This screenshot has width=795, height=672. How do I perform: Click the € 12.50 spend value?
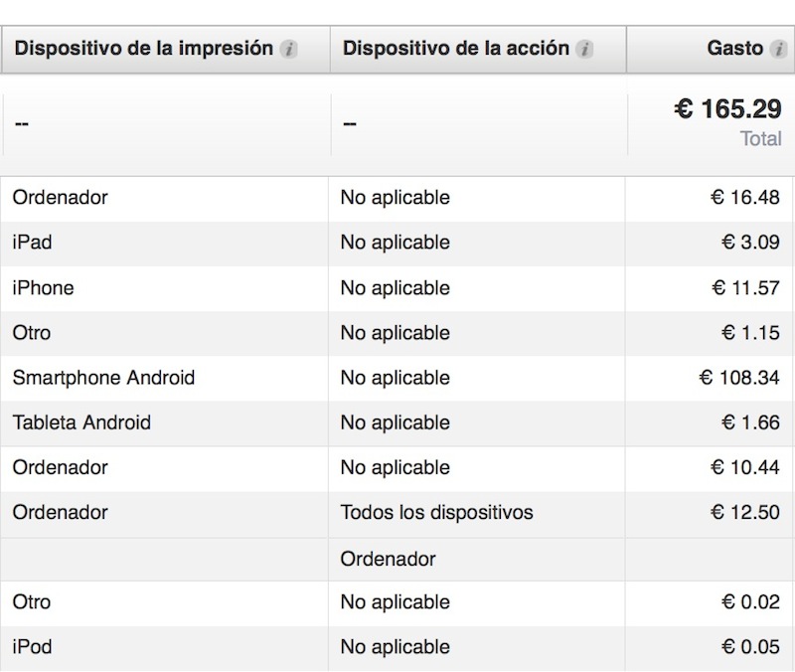744,512
